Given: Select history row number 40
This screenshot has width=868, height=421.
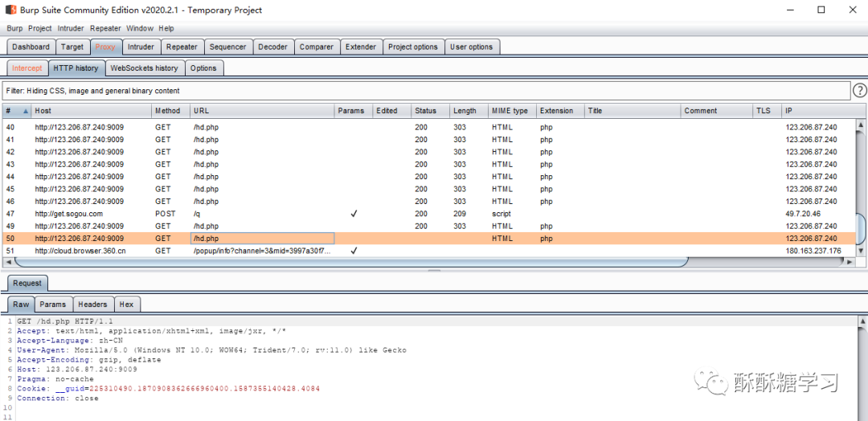Looking at the screenshot, I should coord(429,127).
